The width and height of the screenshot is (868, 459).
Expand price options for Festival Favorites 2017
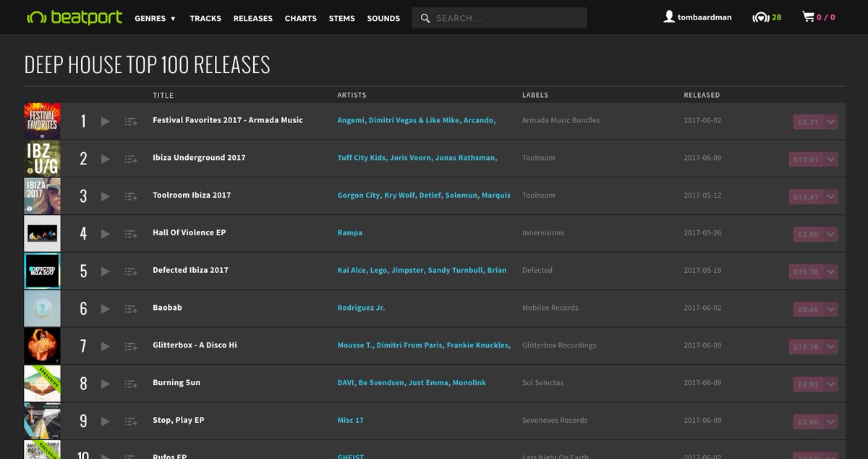pos(831,122)
